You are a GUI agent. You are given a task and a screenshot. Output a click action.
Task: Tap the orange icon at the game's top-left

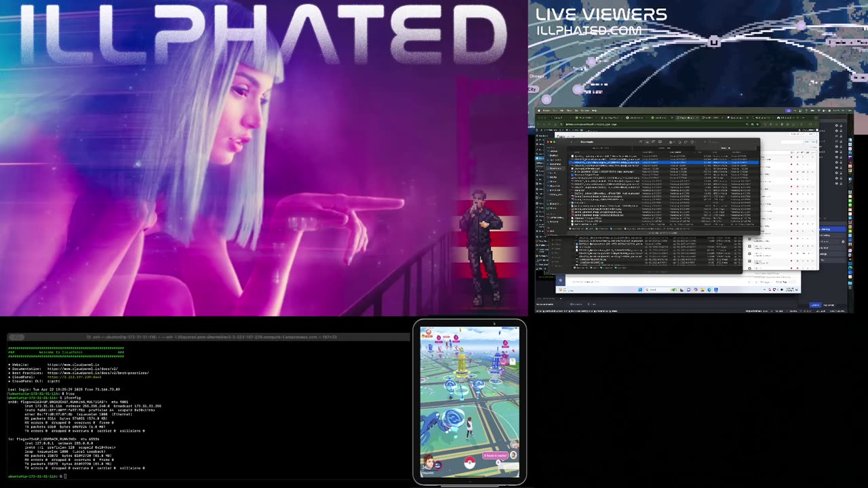[429, 333]
